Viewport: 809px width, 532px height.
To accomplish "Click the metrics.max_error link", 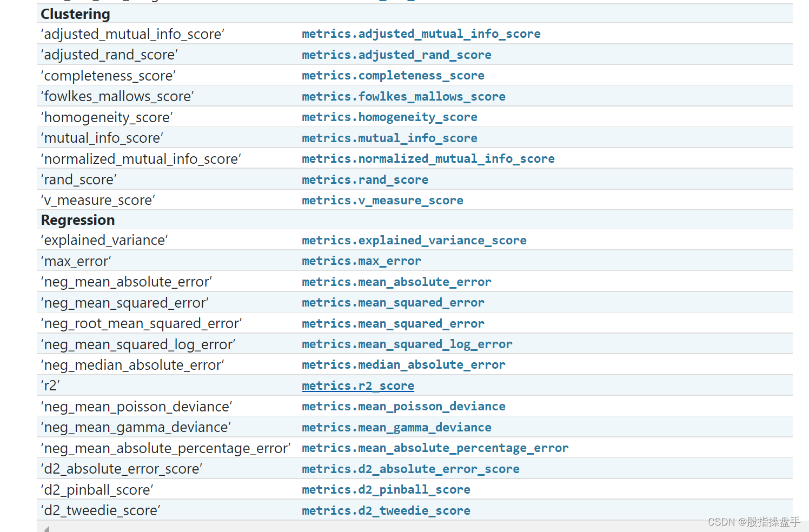I will [361, 261].
